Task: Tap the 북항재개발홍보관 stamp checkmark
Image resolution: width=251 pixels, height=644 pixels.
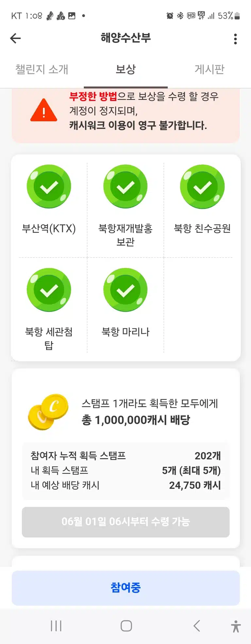Action: 125,187
